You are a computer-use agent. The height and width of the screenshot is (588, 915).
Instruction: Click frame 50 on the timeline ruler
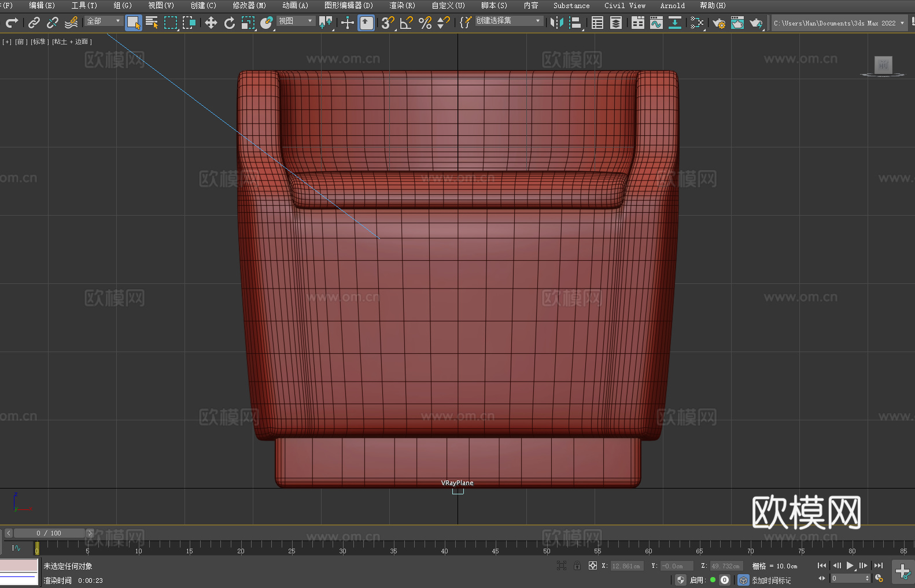[547, 550]
